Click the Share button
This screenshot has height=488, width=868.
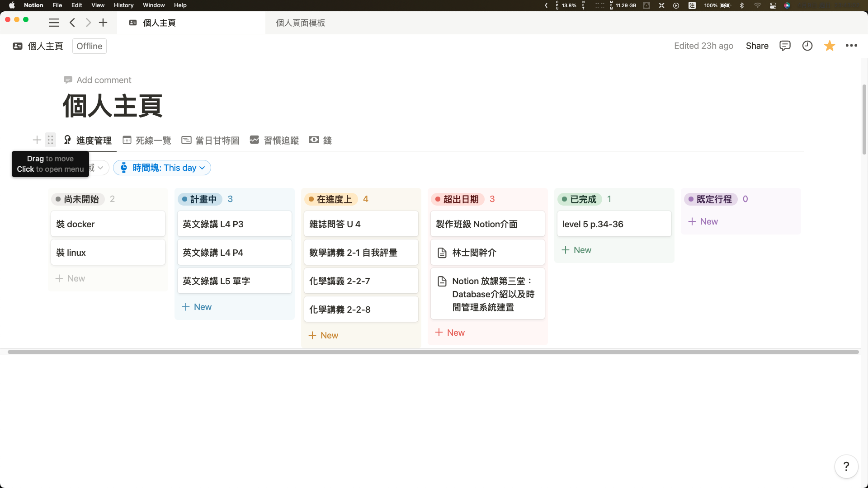pyautogui.click(x=757, y=46)
